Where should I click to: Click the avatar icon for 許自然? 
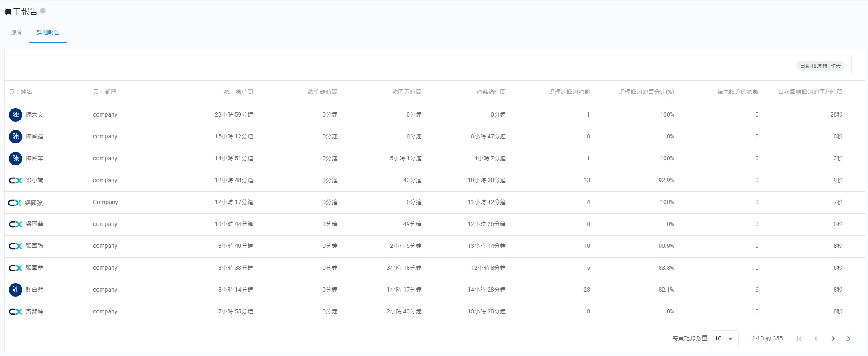(x=16, y=290)
